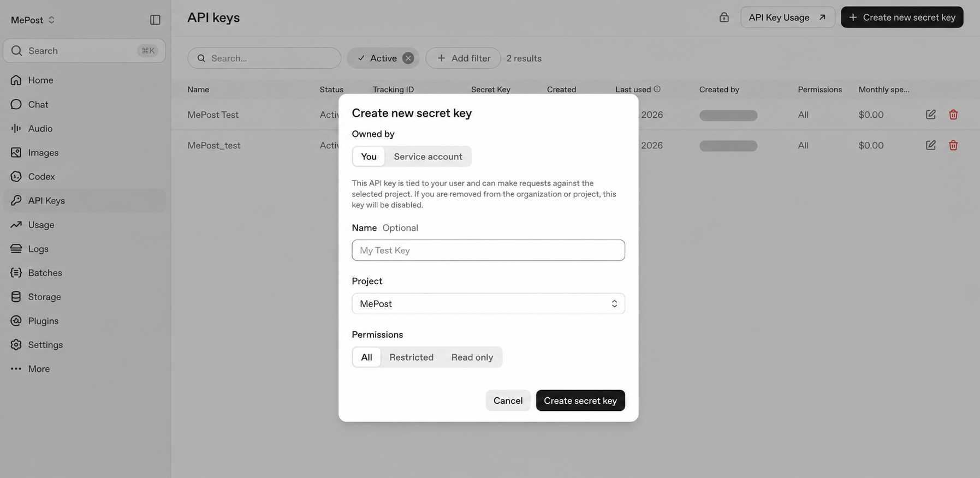
Task: Focus the key Name input field
Action: [488, 250]
